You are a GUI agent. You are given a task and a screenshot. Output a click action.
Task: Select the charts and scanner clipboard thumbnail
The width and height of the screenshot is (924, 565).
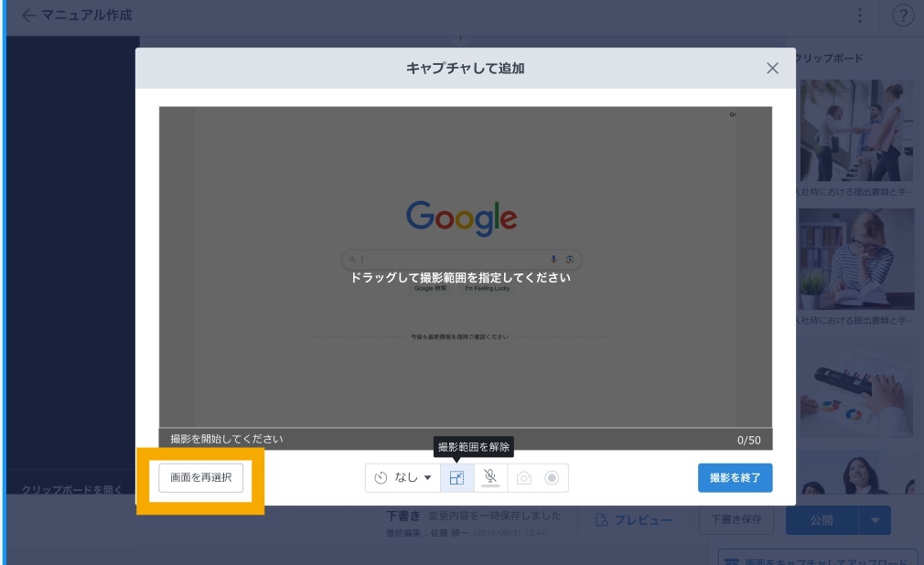pos(856,390)
